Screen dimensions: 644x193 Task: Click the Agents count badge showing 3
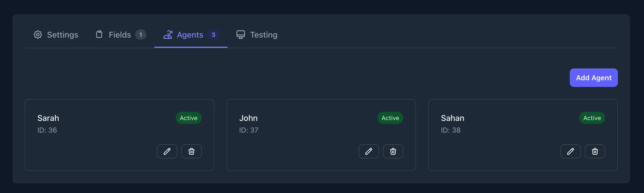point(213,35)
